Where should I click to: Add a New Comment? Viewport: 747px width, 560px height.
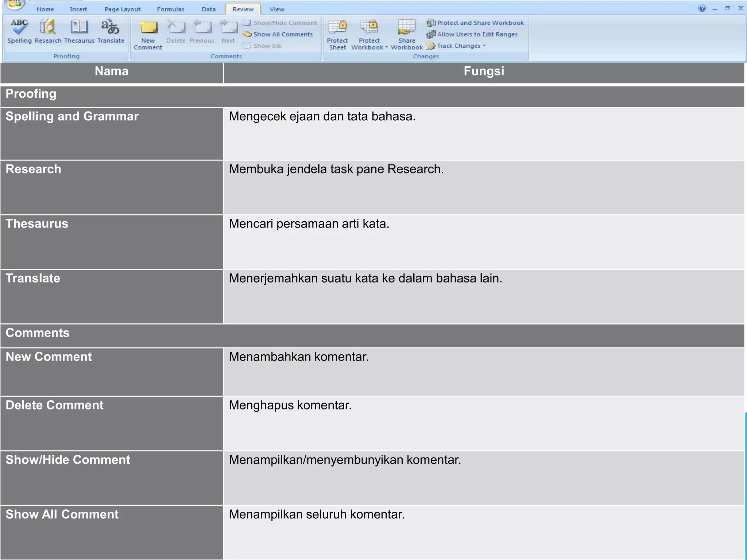click(x=148, y=35)
